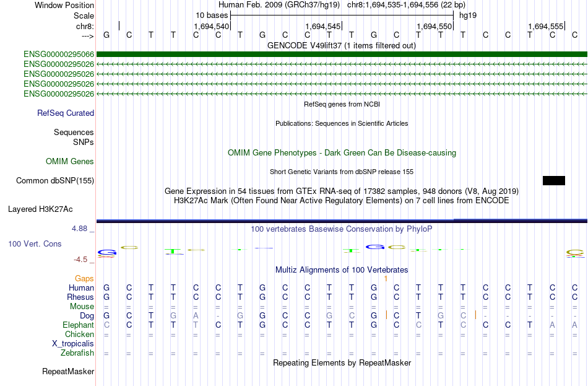Viewport: 588px width, 386px height.
Task: Click the RepeatMasker track label
Action: click(x=68, y=371)
